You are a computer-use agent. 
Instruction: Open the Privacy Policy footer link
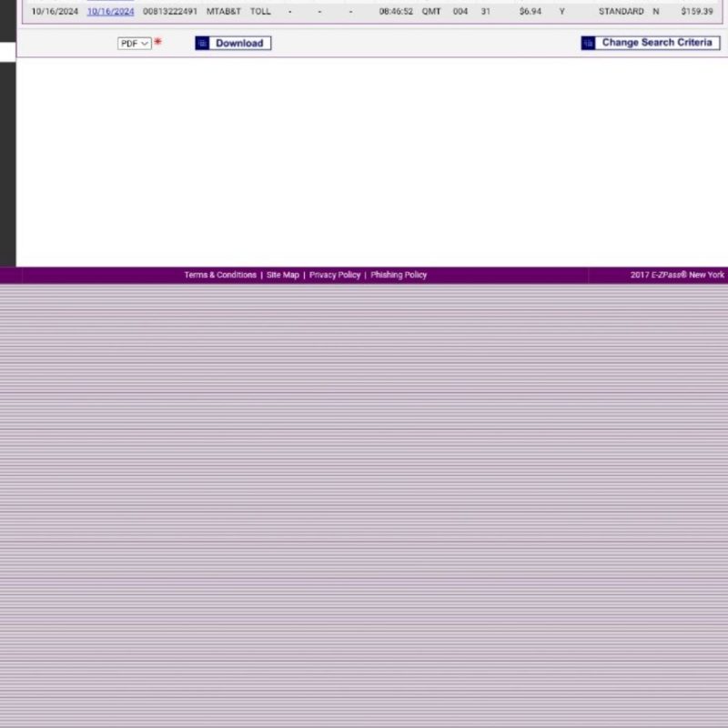pos(335,275)
